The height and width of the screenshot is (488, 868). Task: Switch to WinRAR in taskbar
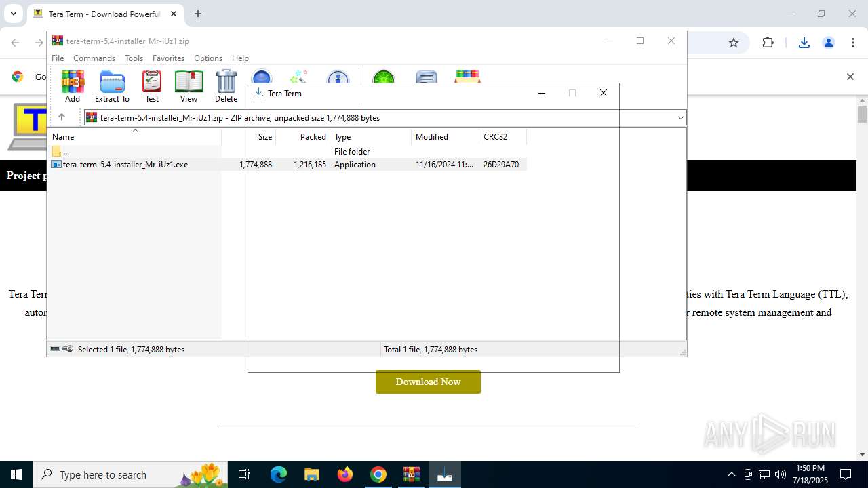click(412, 474)
